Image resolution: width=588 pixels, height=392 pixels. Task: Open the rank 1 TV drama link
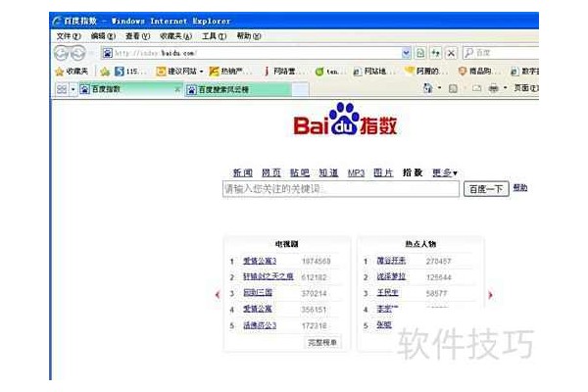(260, 261)
